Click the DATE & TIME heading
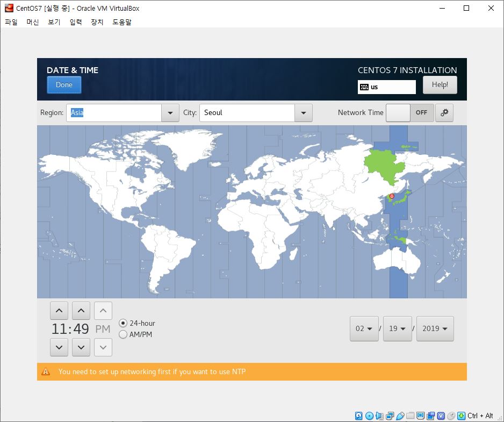This screenshot has width=504, height=422. click(x=73, y=70)
